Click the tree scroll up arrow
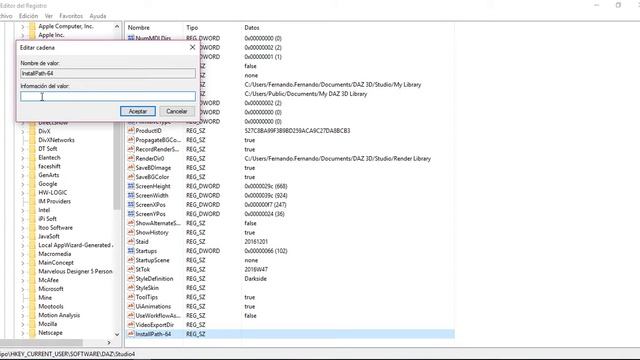Image resolution: width=640 pixels, height=360 pixels. (117, 27)
